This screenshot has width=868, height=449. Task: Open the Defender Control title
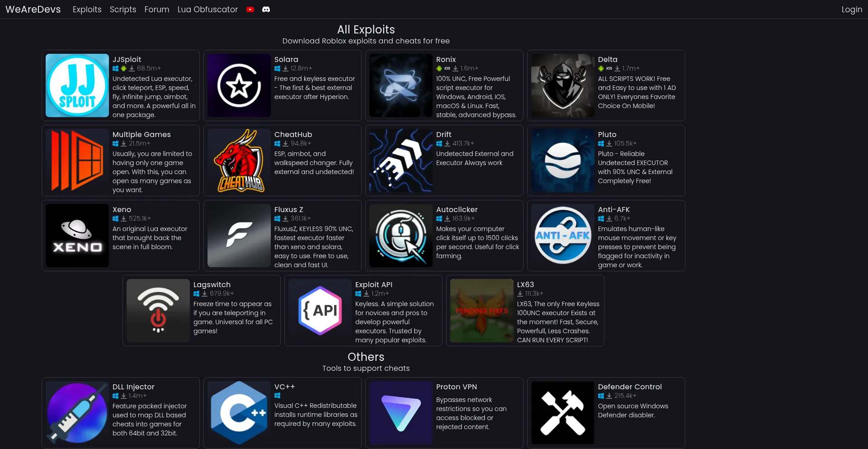pos(630,387)
